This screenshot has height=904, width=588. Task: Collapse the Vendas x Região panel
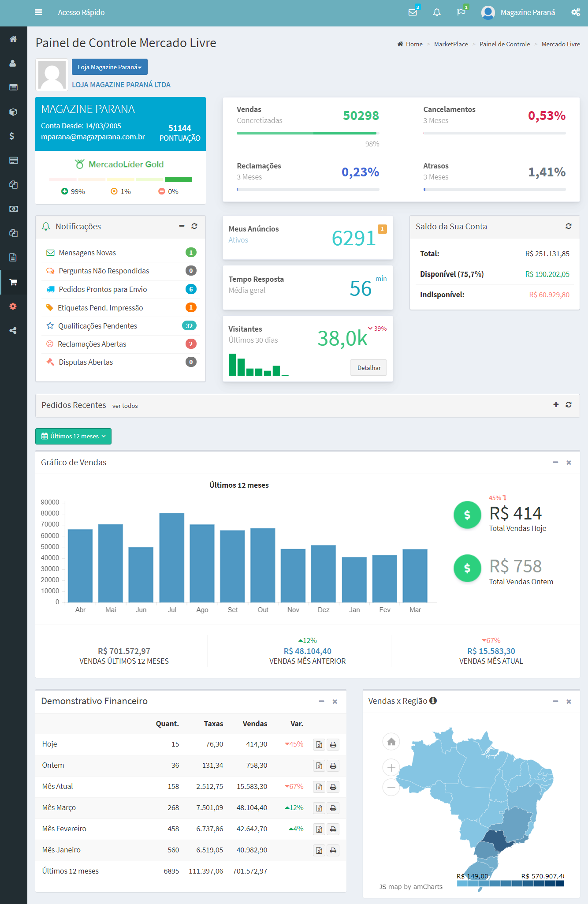[555, 701]
